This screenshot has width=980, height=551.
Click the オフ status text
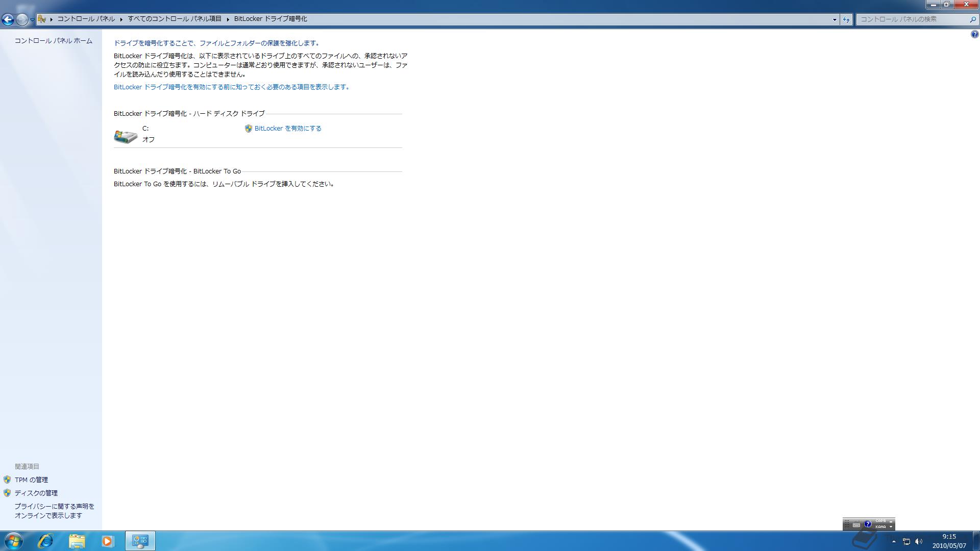click(149, 139)
